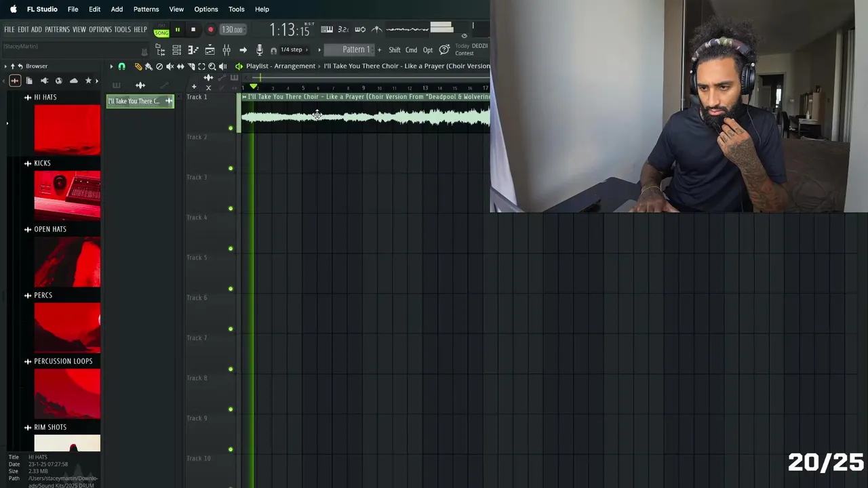Open the speaker plugins tab in Browser
The width and height of the screenshot is (868, 488).
click(x=44, y=81)
